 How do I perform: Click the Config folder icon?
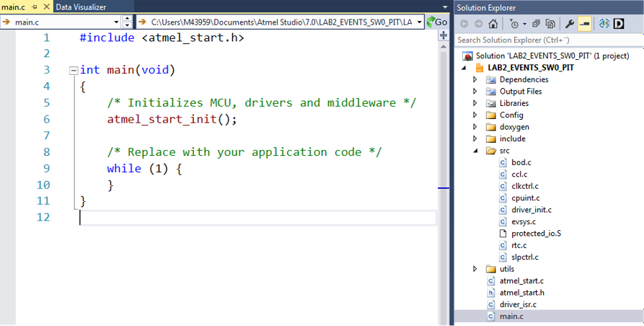491,115
